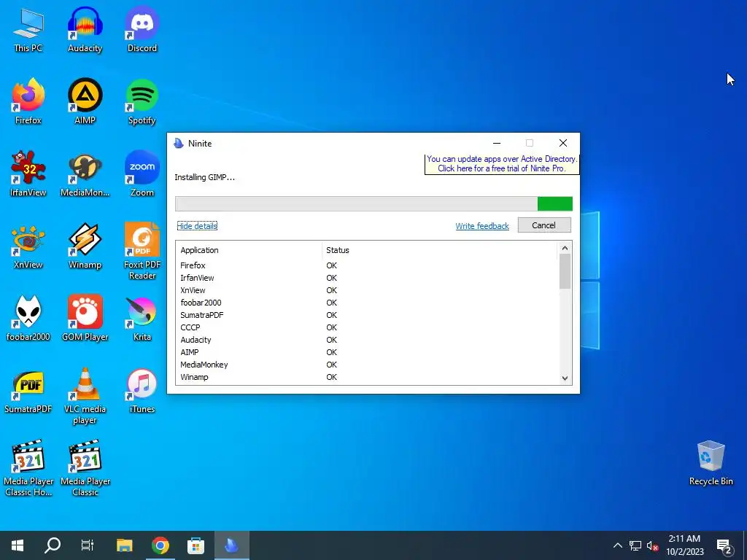Click the Hide details link
This screenshot has height=560, width=747.
197,226
